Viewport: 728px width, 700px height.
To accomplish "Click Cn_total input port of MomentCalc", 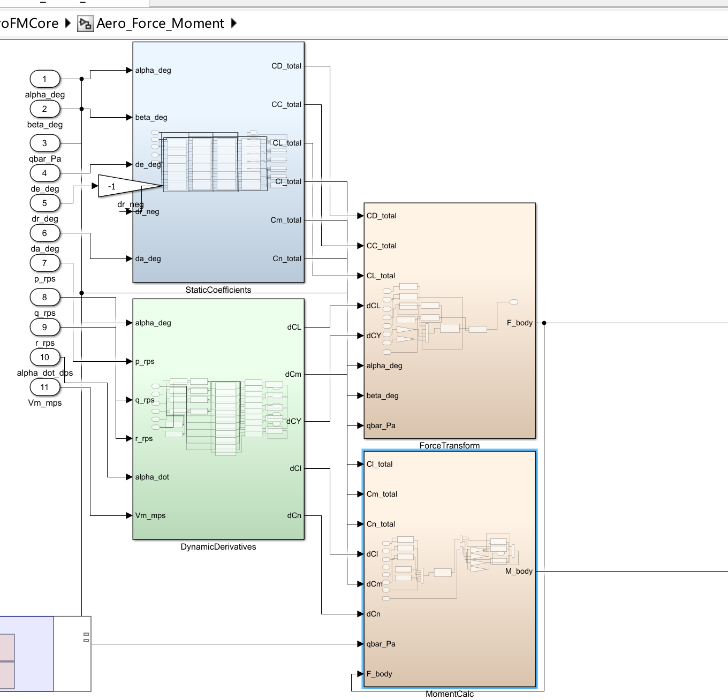I will point(381,524).
